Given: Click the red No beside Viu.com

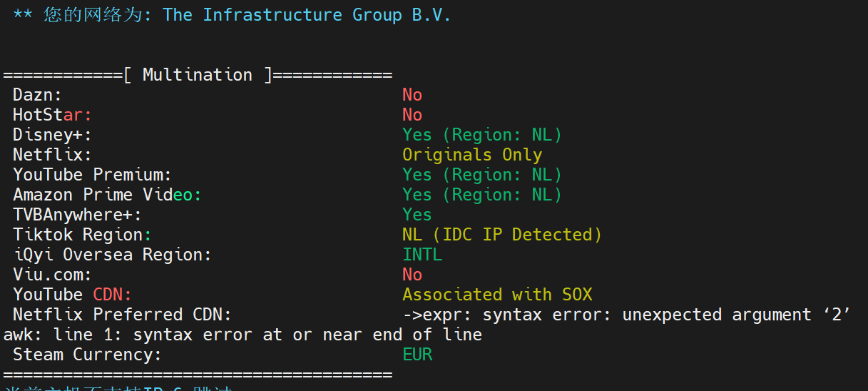Looking at the screenshot, I should pyautogui.click(x=412, y=275).
